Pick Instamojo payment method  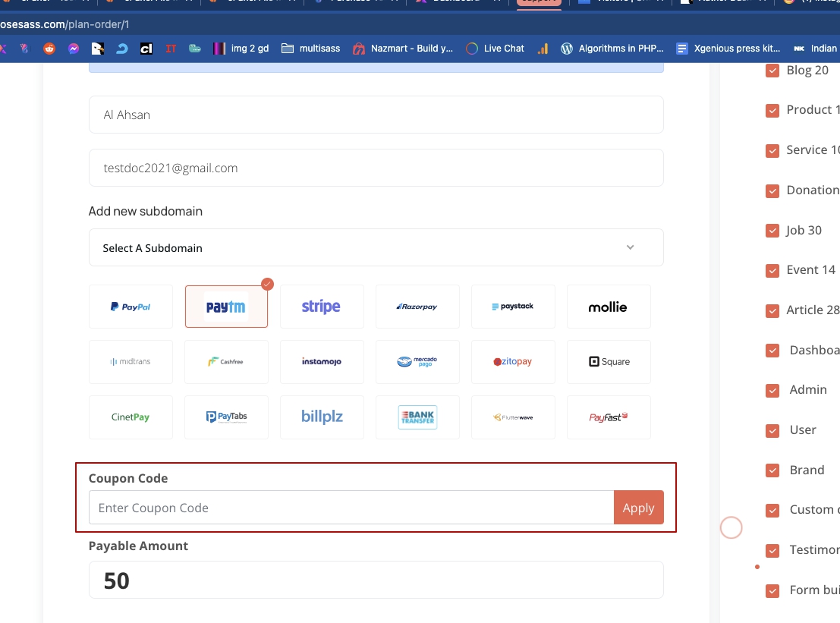322,362
